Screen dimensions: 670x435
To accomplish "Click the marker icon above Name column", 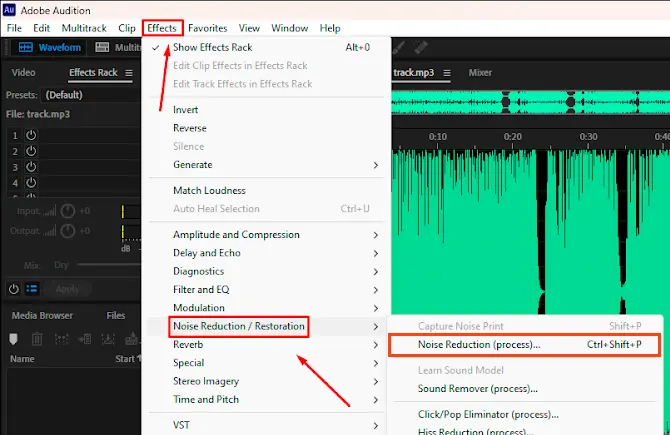I will [x=14, y=338].
